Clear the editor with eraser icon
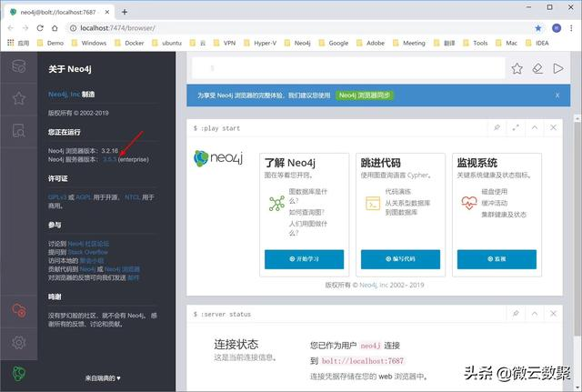 (537, 68)
